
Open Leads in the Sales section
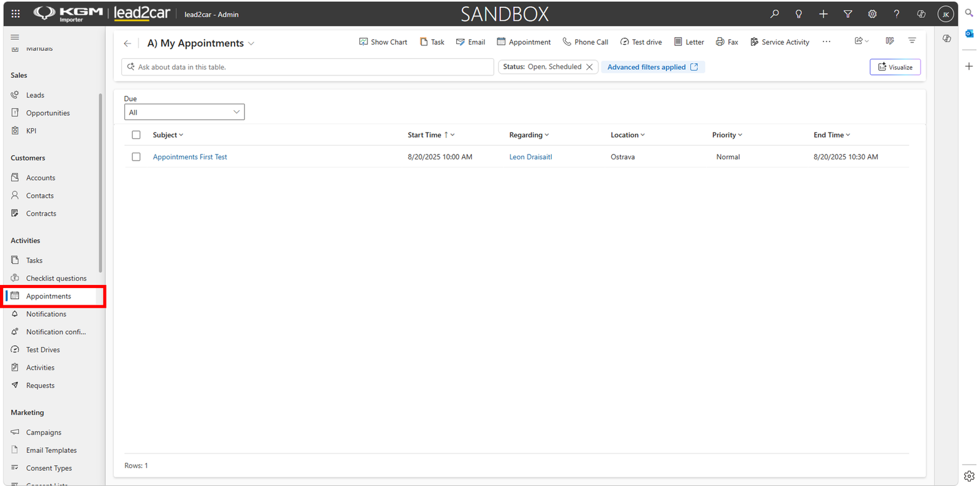coord(35,95)
